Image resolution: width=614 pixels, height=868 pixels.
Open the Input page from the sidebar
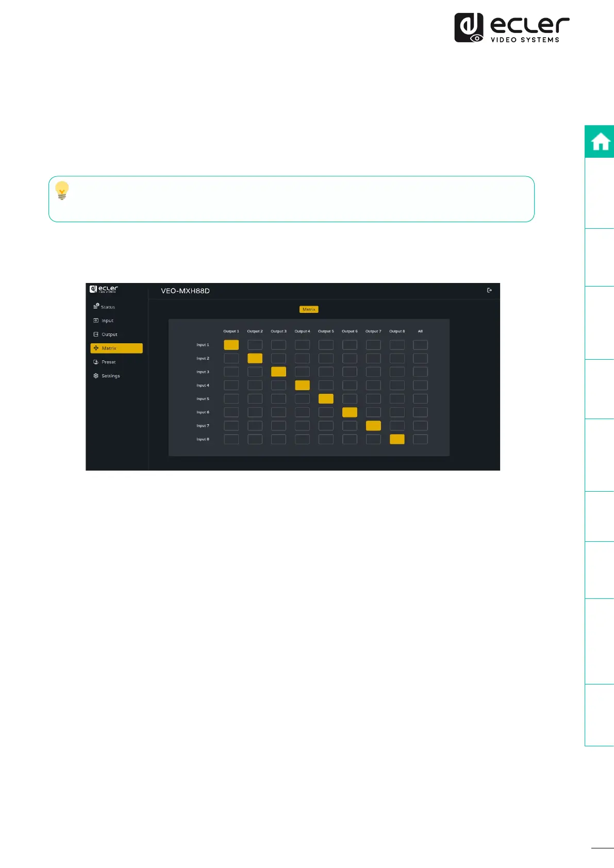coord(107,321)
